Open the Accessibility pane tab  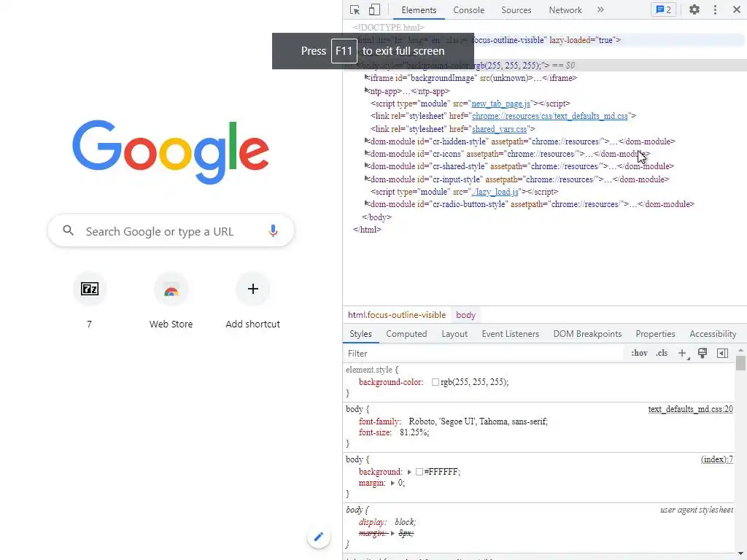713,334
